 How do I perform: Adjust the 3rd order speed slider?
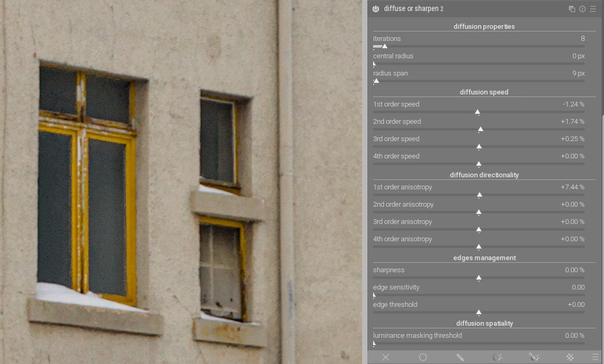(479, 147)
